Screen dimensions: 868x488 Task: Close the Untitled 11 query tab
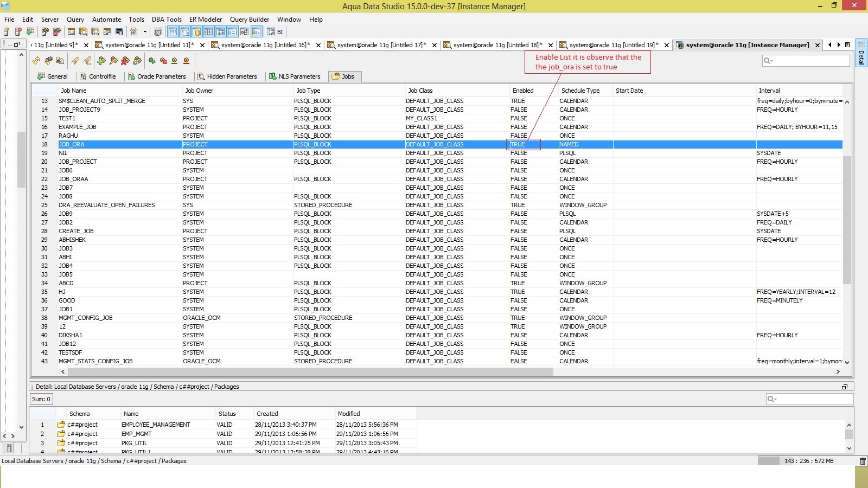[202, 46]
